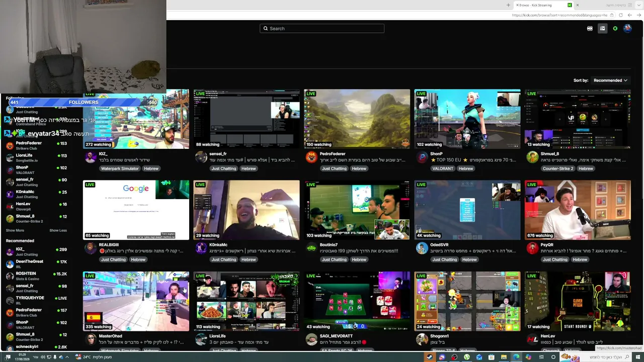Click PedroFederer avatar under the landscape stream

click(x=311, y=157)
